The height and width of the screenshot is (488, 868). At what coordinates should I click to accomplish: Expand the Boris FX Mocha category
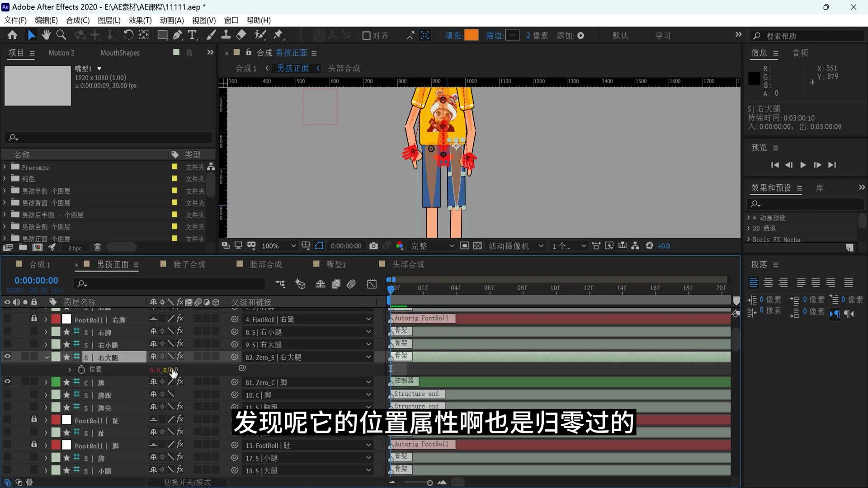tap(749, 239)
